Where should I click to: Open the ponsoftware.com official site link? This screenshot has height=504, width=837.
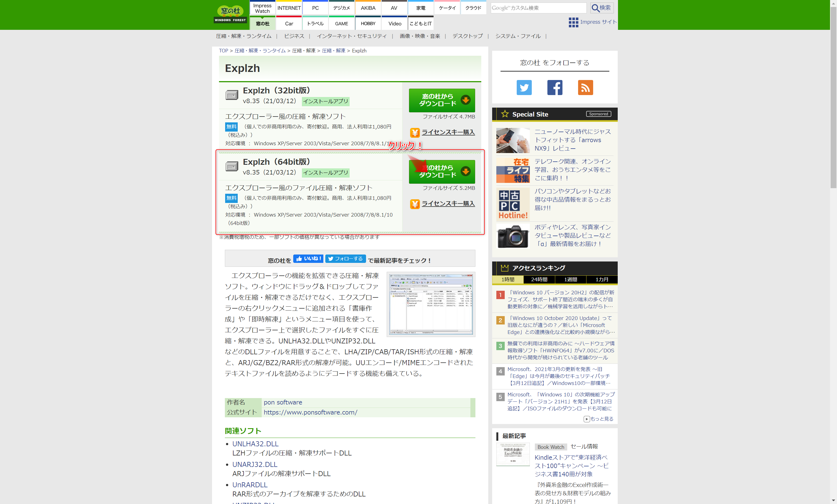310,412
